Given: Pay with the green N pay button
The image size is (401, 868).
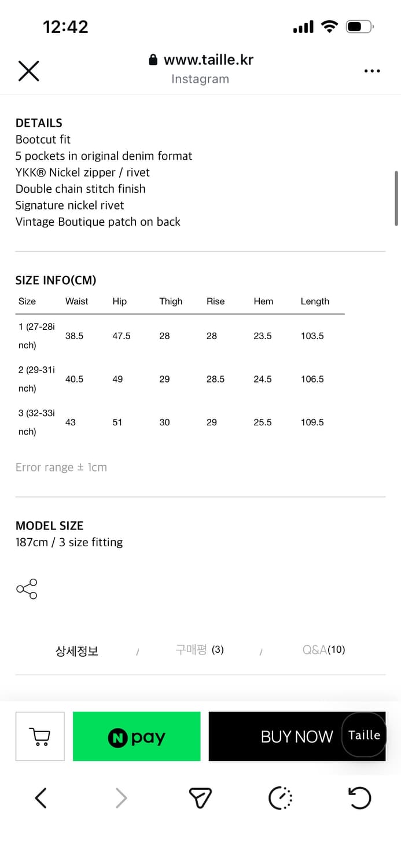Looking at the screenshot, I should point(137,736).
